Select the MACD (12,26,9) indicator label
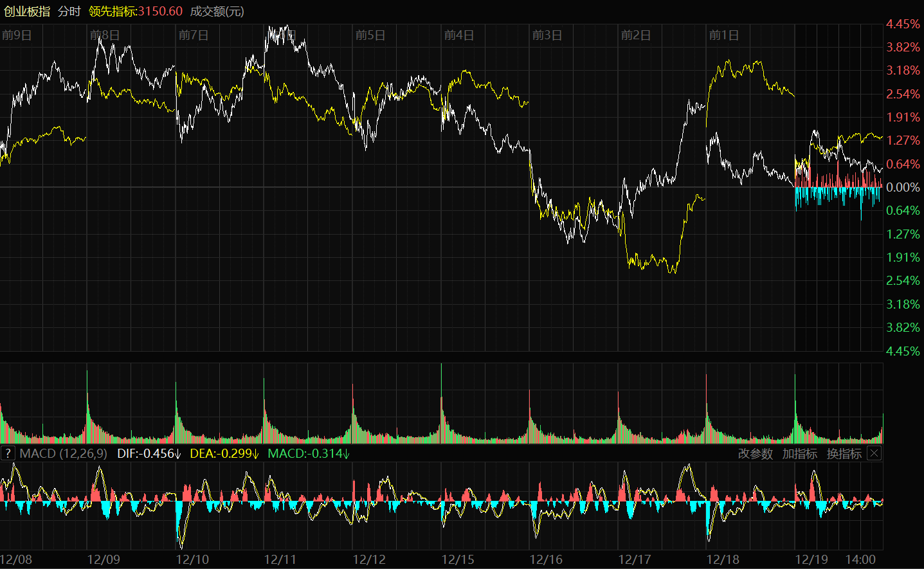Viewport: 924px width, 569px height. (63, 453)
